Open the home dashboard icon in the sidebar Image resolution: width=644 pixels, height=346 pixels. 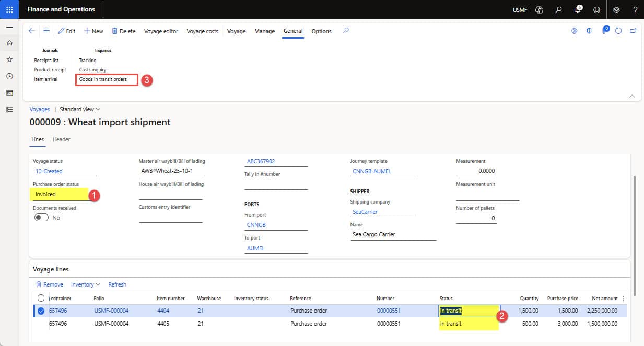(9, 43)
